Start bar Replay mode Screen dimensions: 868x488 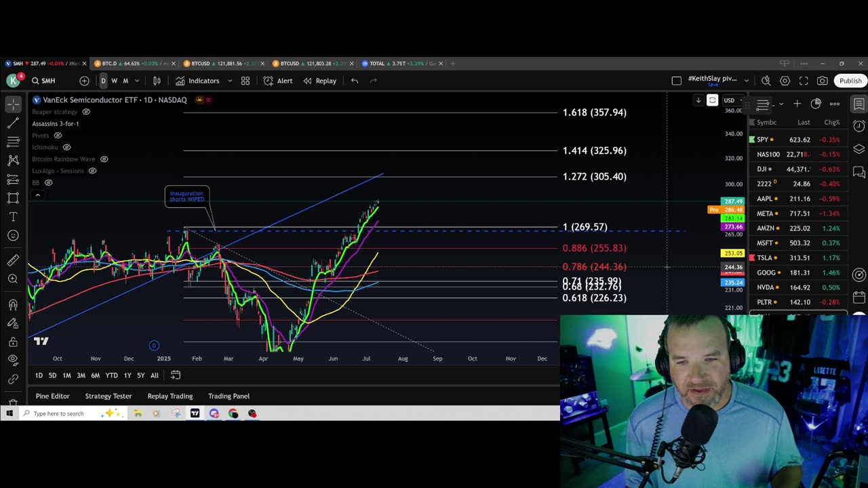pos(319,81)
